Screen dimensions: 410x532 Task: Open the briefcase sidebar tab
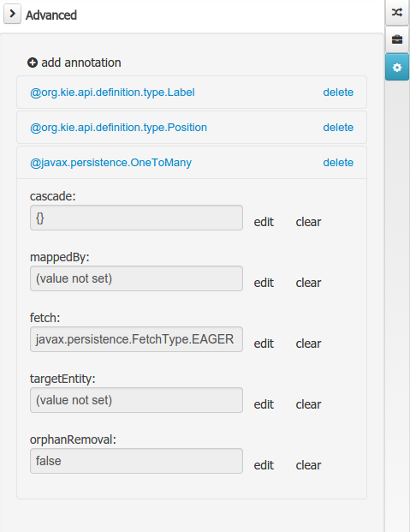point(397,39)
